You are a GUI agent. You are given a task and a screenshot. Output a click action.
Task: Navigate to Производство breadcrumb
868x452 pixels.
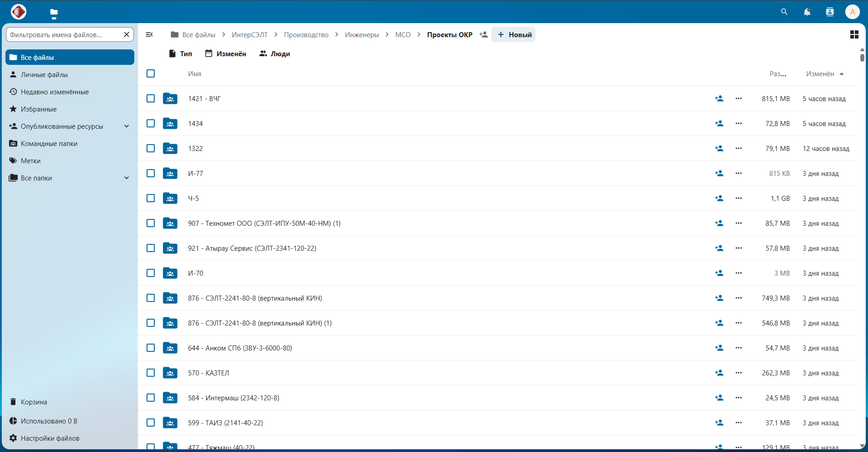tap(306, 34)
